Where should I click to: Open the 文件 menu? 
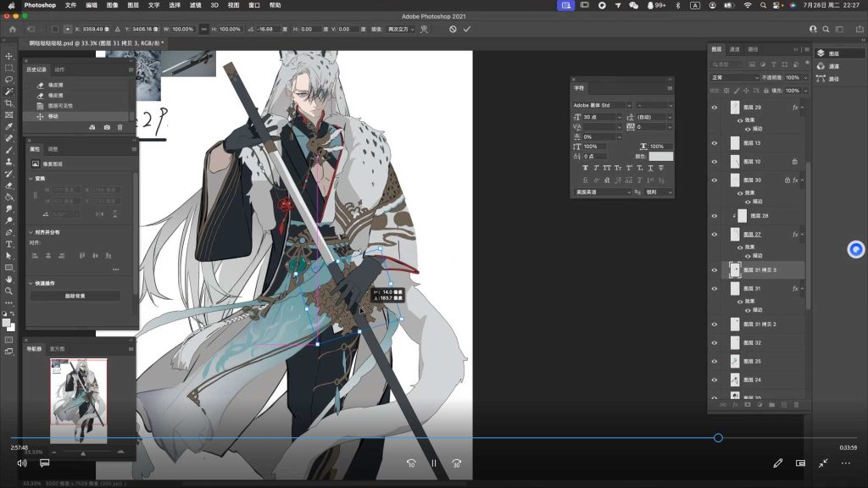pyautogui.click(x=71, y=5)
